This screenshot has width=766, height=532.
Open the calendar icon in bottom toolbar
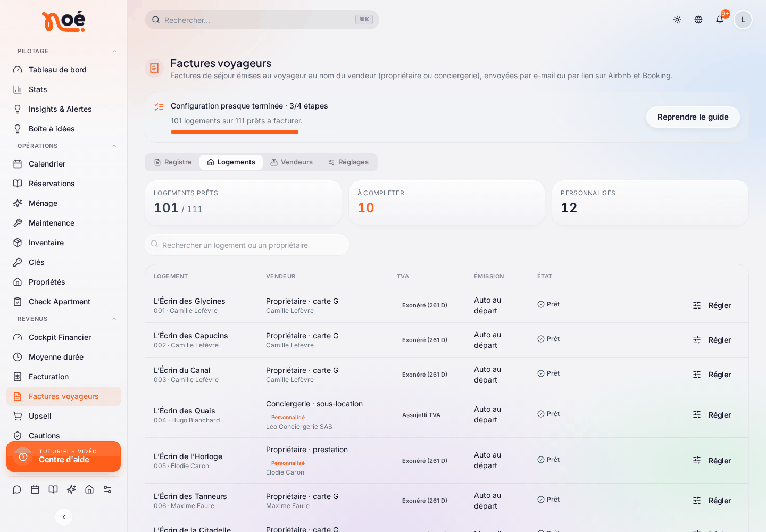(35, 489)
